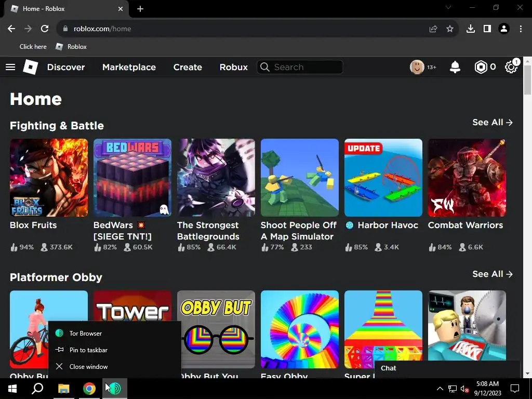Open Windows Start menu
The width and height of the screenshot is (532, 399).
click(12, 389)
